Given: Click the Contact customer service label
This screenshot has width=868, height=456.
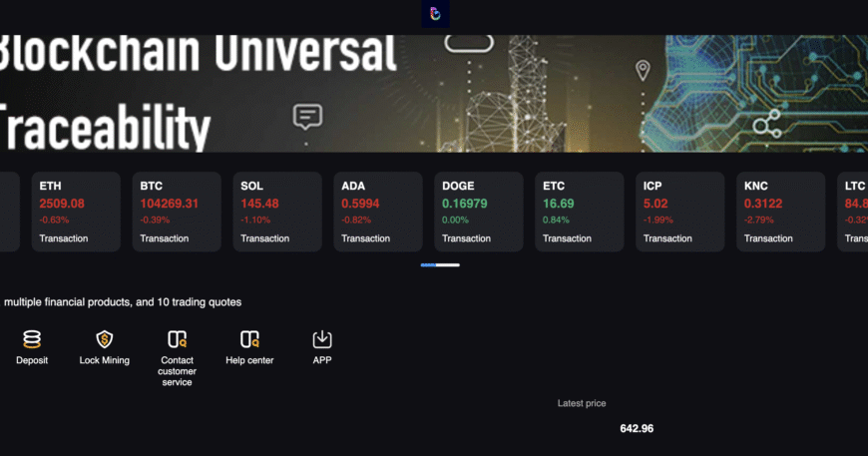Looking at the screenshot, I should 178,371.
